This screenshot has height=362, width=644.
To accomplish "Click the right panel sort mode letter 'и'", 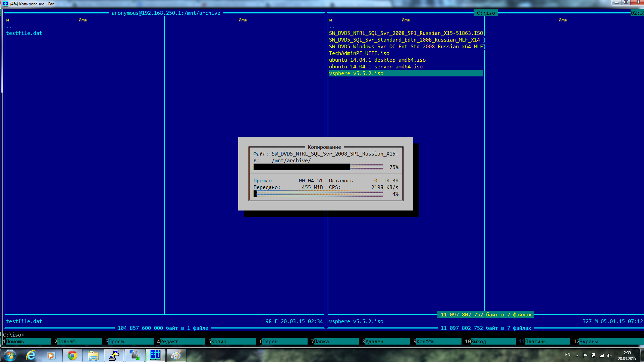I will pos(331,20).
